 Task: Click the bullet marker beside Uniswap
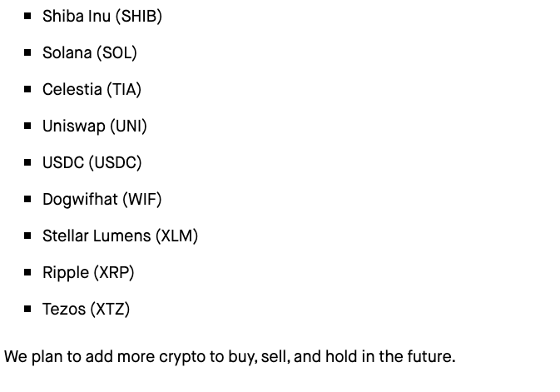point(28,126)
